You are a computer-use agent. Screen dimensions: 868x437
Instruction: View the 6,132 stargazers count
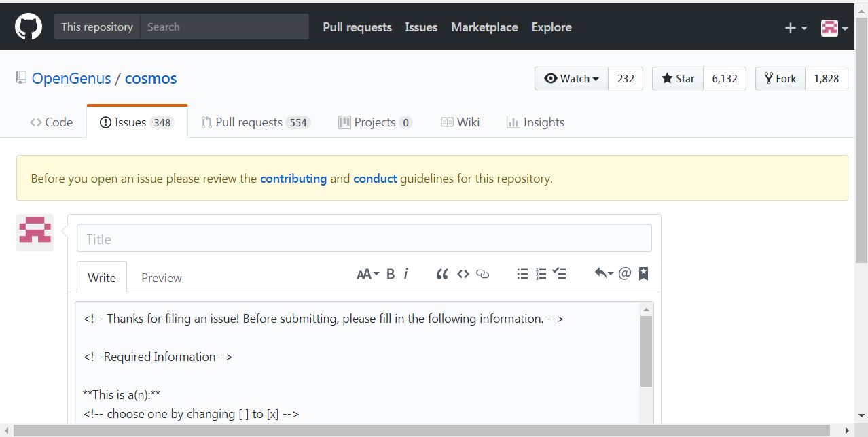click(x=725, y=78)
